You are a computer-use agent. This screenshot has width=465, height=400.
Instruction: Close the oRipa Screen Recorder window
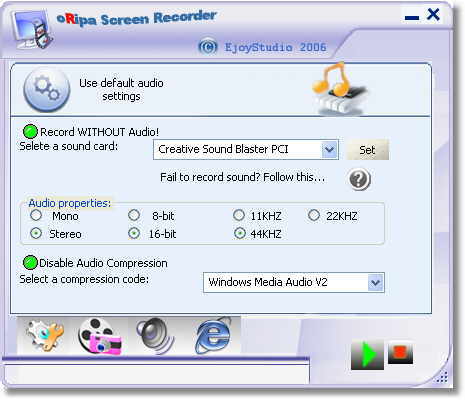[x=433, y=15]
